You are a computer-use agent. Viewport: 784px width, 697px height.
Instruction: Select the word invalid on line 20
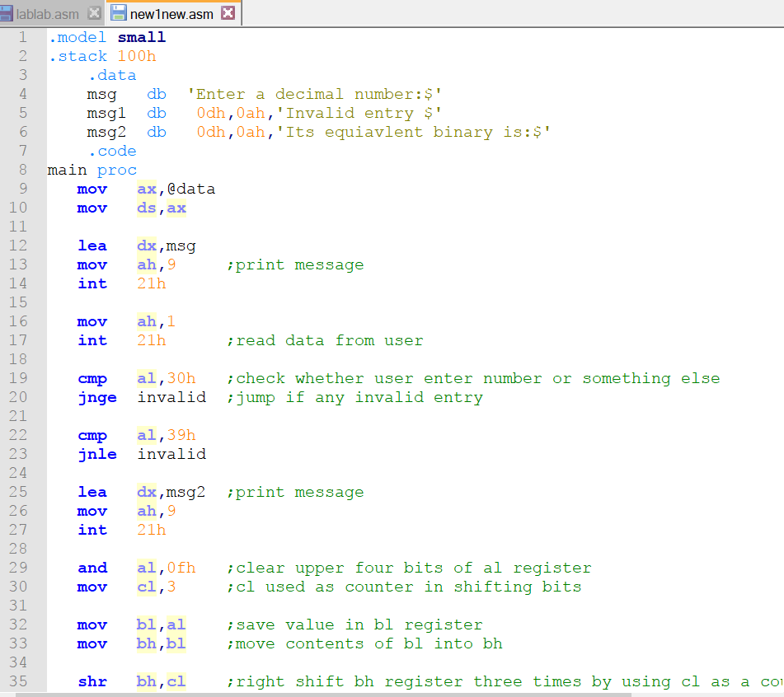pyautogui.click(x=171, y=397)
